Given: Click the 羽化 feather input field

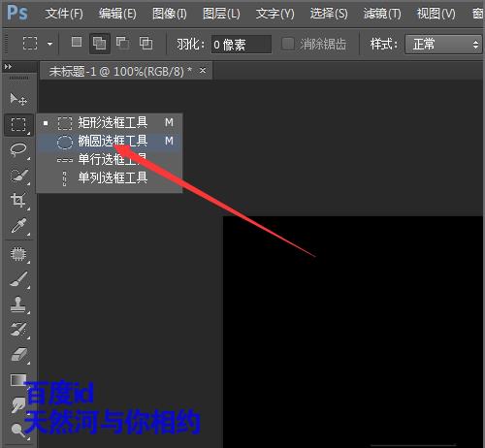Looking at the screenshot, I should tap(242, 44).
